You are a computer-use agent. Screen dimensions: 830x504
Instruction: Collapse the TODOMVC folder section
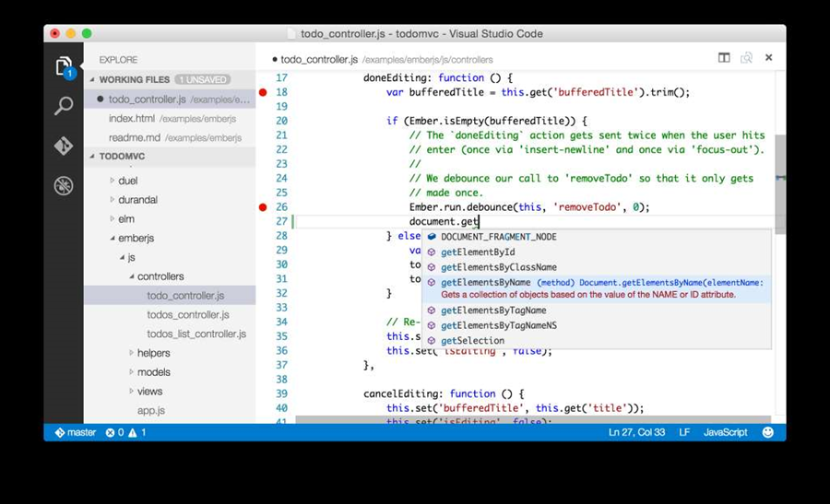coord(92,156)
